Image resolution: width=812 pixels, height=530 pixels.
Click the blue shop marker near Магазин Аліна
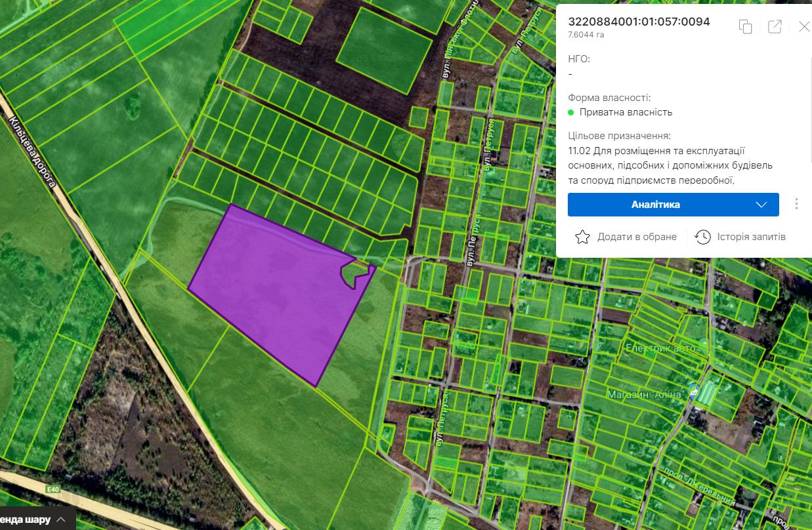pos(693,392)
